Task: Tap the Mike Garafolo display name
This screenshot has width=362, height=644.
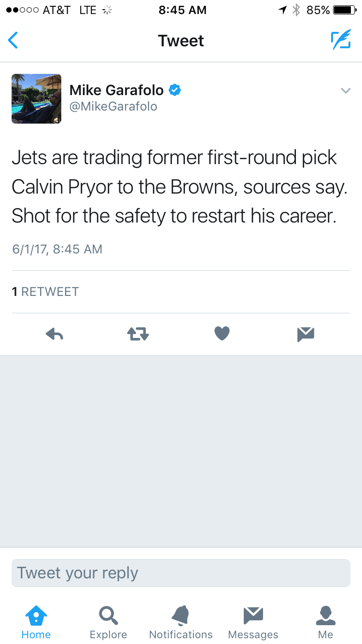Action: 116,90
